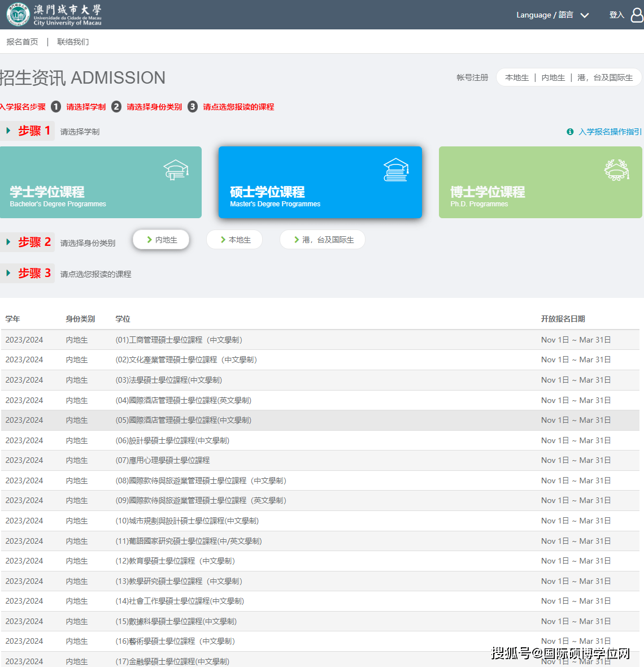
Task: Click the info icon beside 入学报名操作指引
Action: pos(570,132)
